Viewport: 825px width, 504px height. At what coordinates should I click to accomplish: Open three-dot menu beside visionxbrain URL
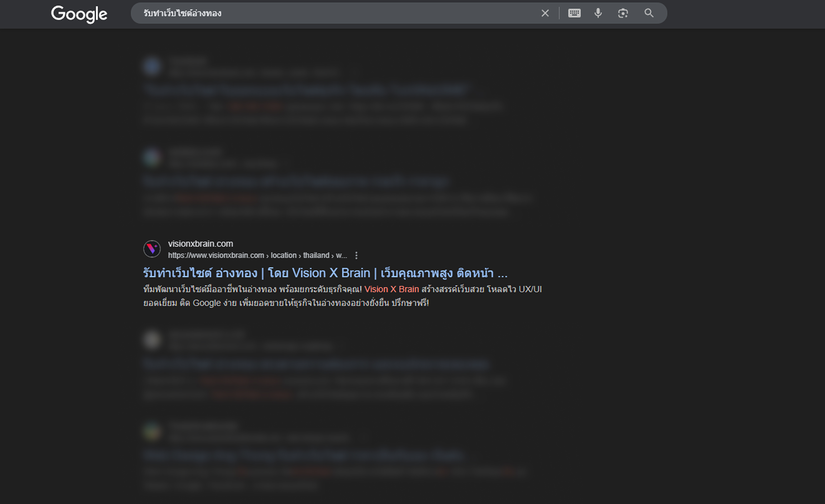click(x=356, y=255)
